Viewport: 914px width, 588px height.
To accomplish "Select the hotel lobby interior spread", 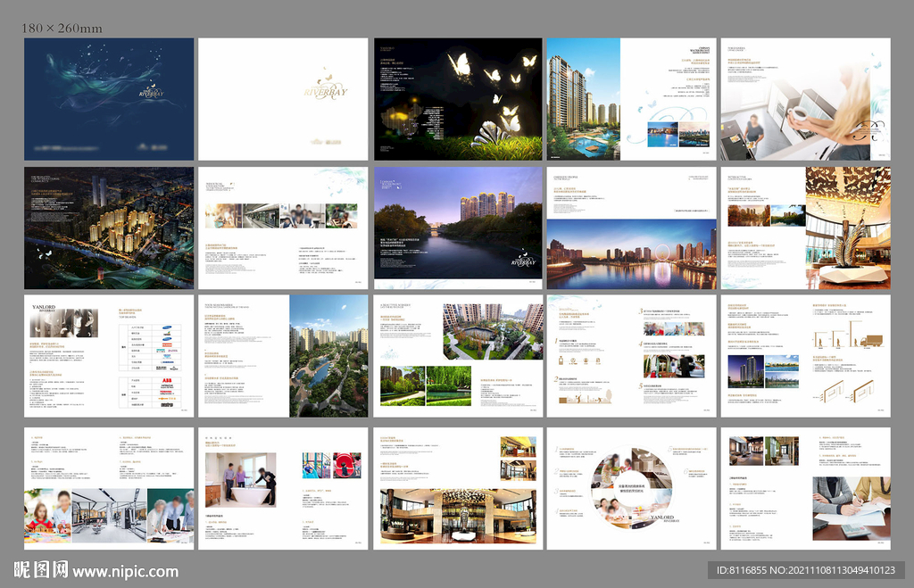I will click(458, 488).
